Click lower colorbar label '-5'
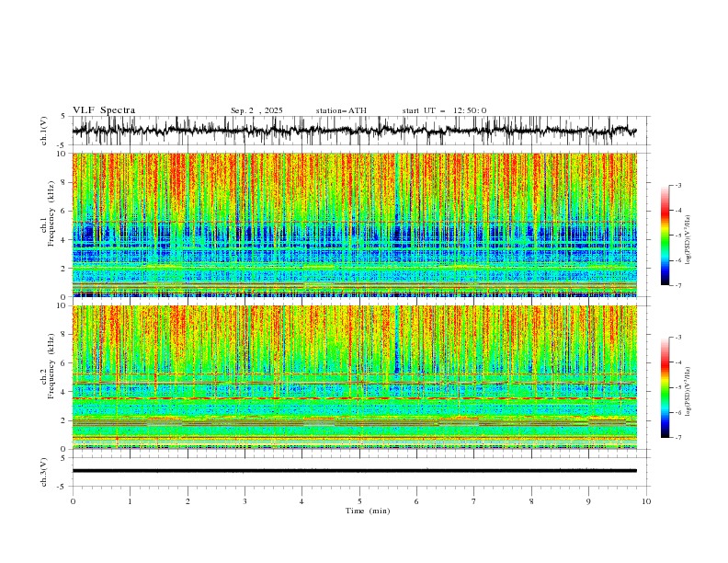Viewport: 728px width, 563px height. click(677, 387)
